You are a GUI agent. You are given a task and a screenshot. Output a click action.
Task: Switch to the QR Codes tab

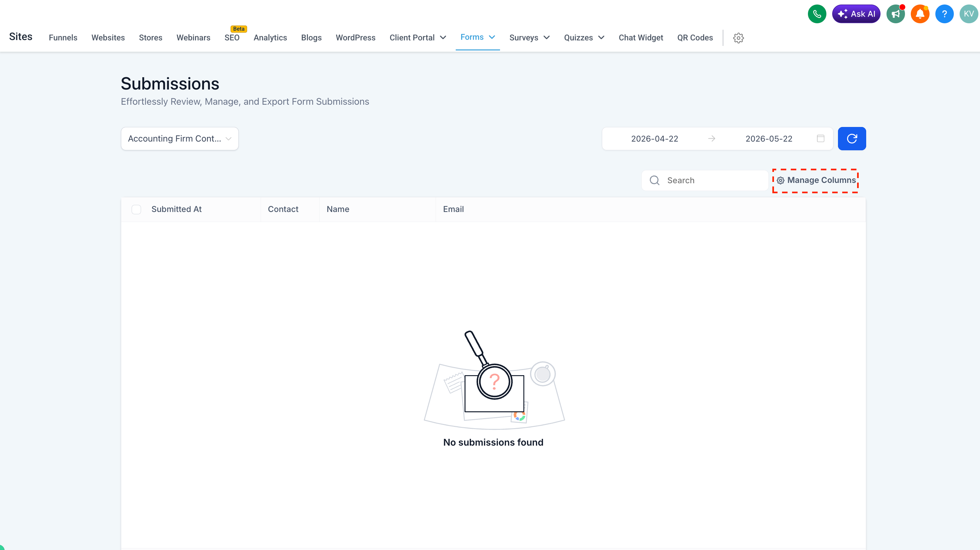pyautogui.click(x=695, y=37)
